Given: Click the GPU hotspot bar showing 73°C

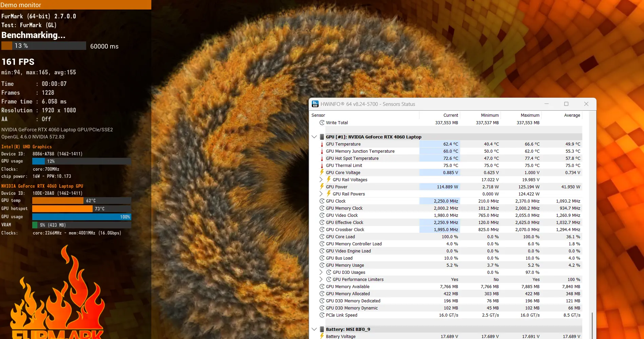Looking at the screenshot, I should point(82,209).
